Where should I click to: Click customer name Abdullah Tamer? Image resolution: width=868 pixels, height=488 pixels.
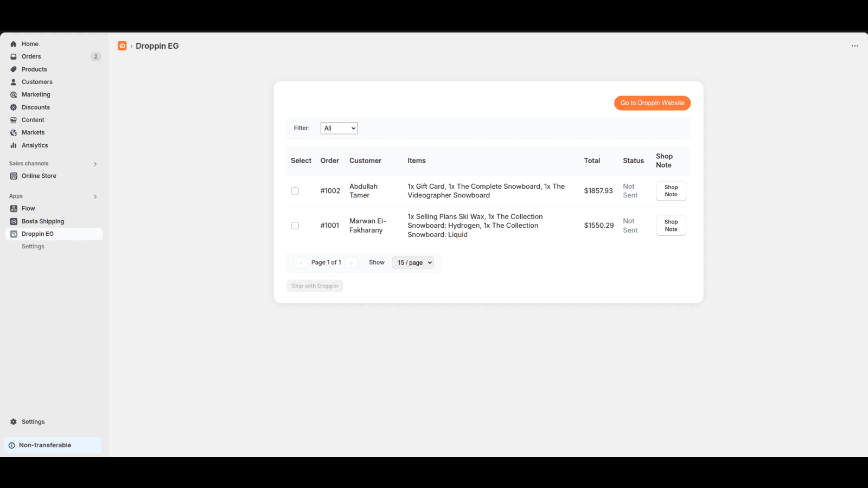tap(363, 191)
